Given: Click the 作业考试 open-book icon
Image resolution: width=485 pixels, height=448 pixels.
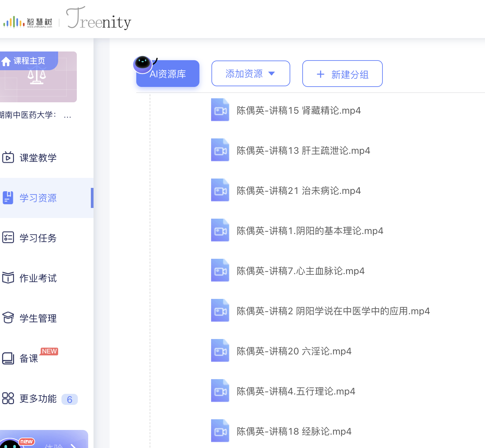Looking at the screenshot, I should (8, 278).
